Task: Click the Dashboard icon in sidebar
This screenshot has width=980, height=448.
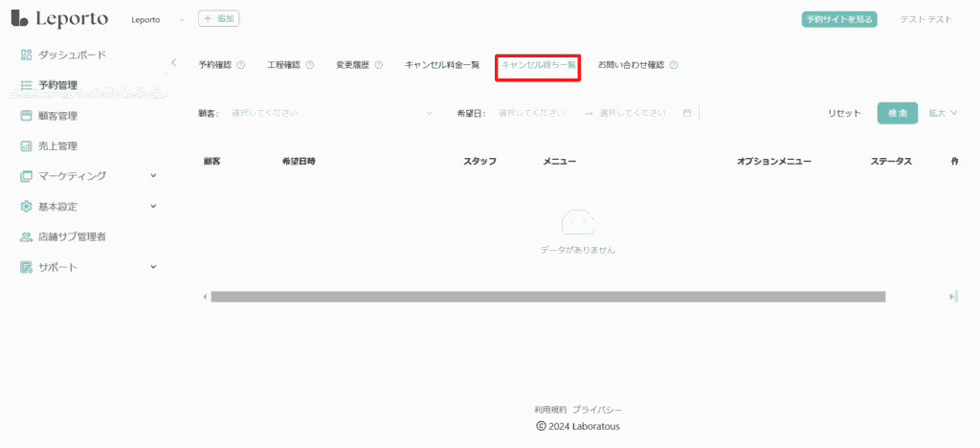Action: pyautogui.click(x=27, y=55)
